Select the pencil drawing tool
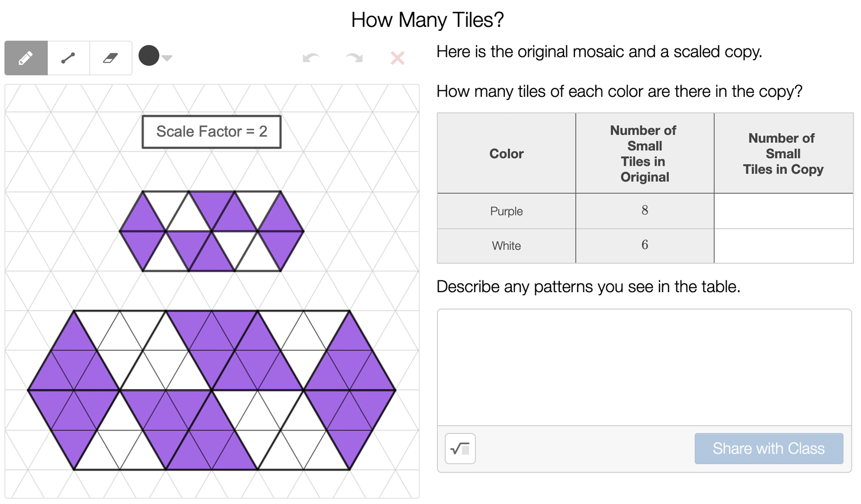This screenshot has height=504, width=861. (x=26, y=58)
